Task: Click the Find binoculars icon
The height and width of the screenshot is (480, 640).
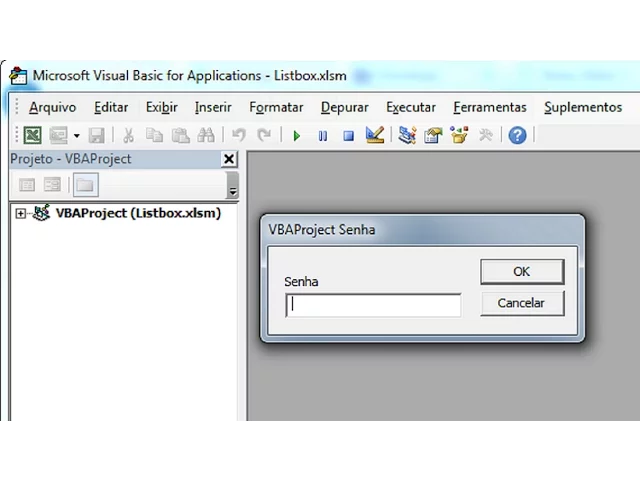Action: coord(206,135)
